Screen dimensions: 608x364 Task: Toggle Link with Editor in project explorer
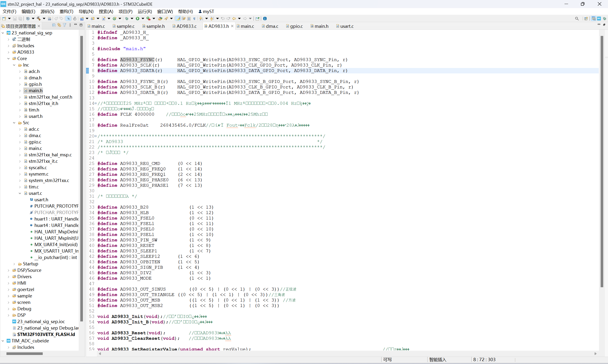point(59,25)
